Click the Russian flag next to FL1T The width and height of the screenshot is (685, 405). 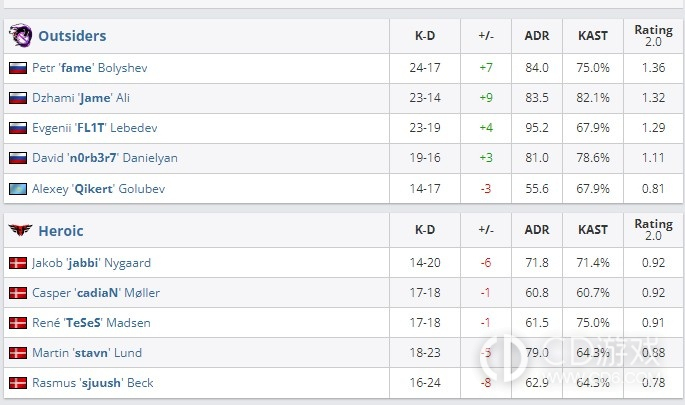coord(18,128)
